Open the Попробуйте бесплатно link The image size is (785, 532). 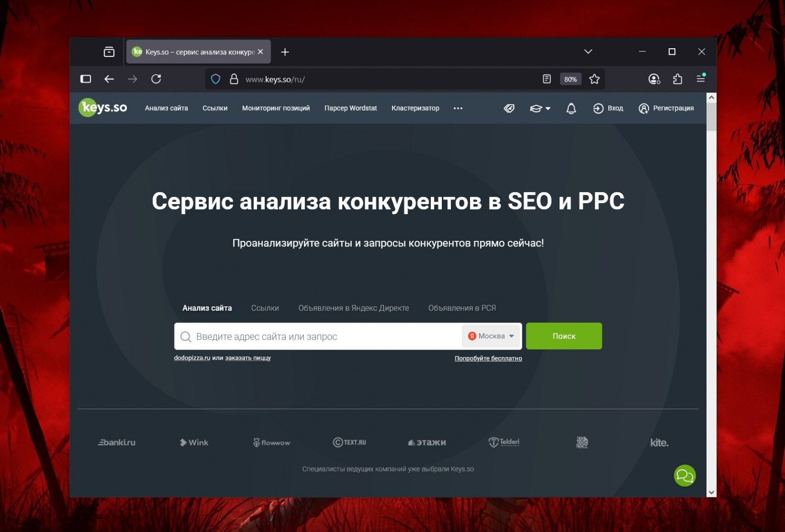click(x=488, y=358)
